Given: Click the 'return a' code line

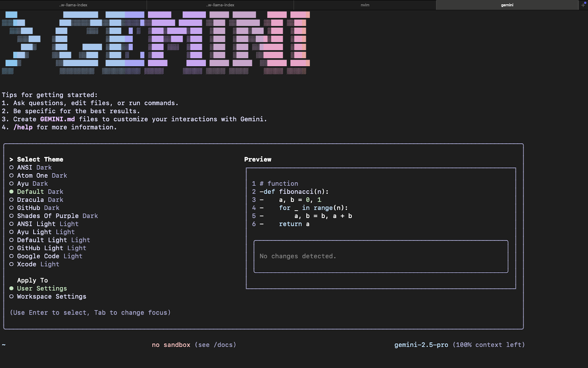Looking at the screenshot, I should pos(294,224).
